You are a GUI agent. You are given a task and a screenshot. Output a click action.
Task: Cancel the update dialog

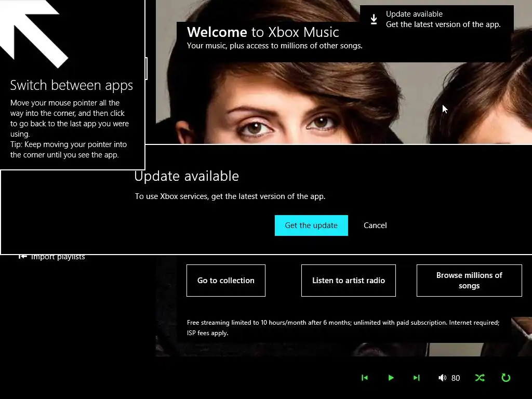click(375, 225)
